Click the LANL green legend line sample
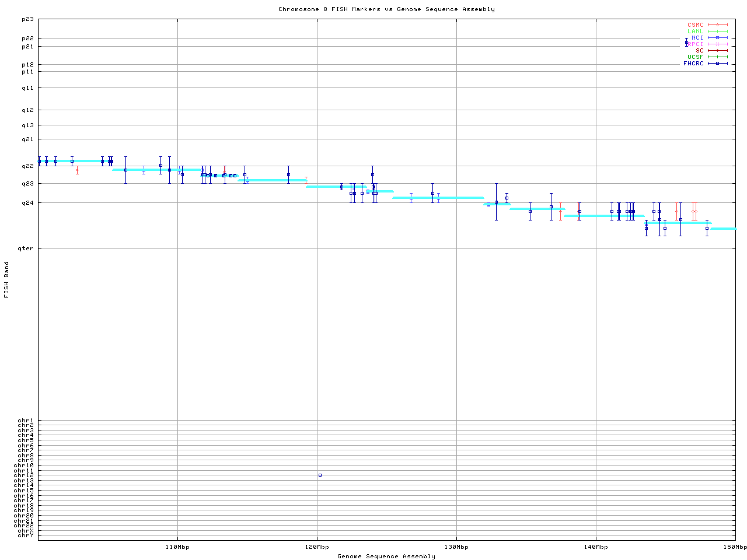The height and width of the screenshot is (560, 747). coord(717,32)
